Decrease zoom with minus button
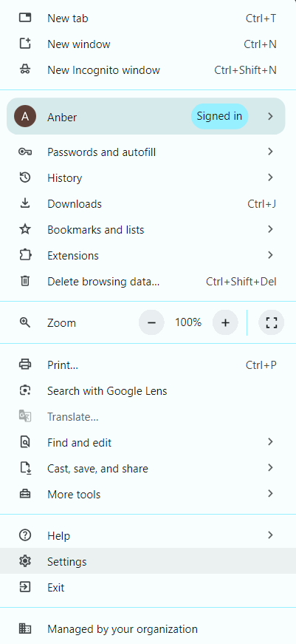The width and height of the screenshot is (296, 644). 151,323
